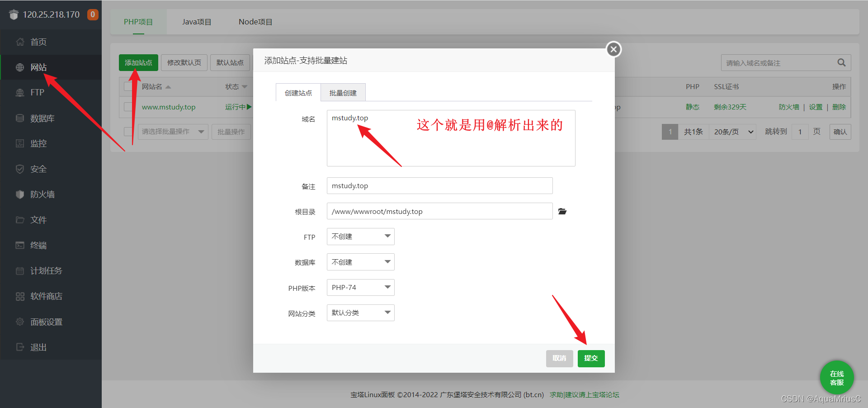Open the 面板设置 gear icon

pos(20,322)
